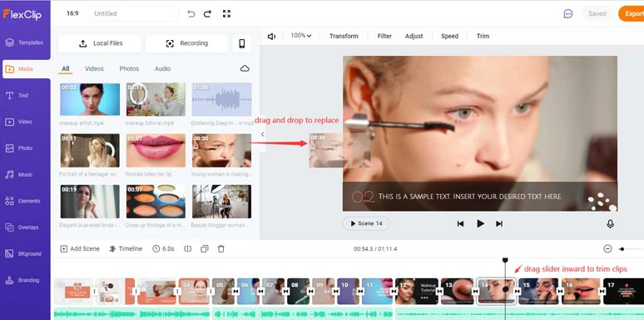Open fullscreen preview icon
Screen dimensions: 644x320
point(226,13)
